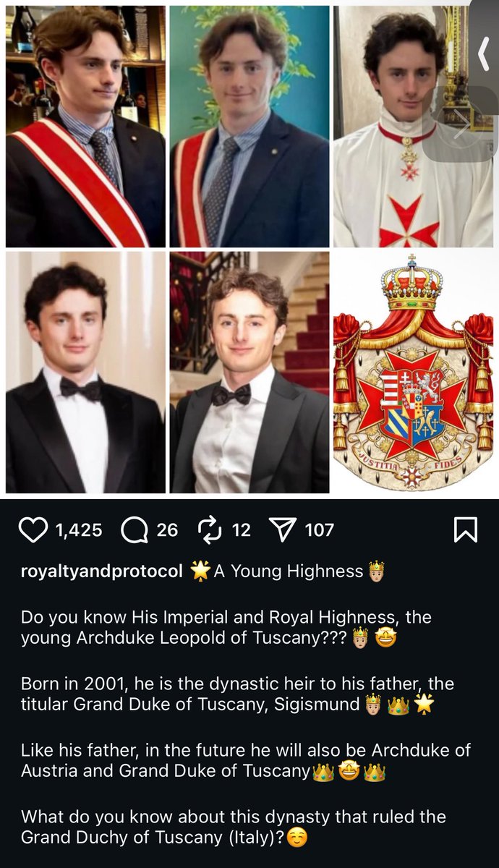The width and height of the screenshot is (499, 868).
Task: Save post with bookmark icon
Action: click(x=465, y=530)
